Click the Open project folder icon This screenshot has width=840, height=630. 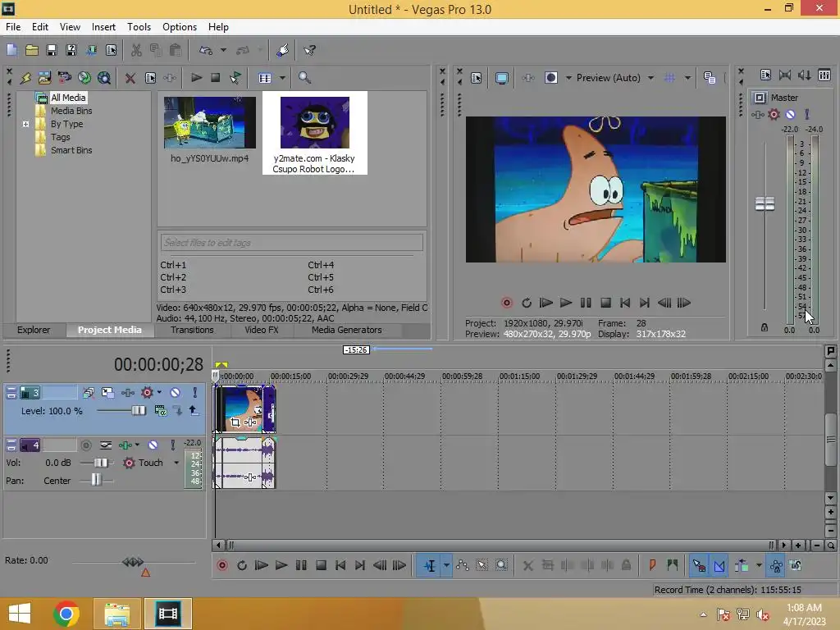[x=32, y=50]
